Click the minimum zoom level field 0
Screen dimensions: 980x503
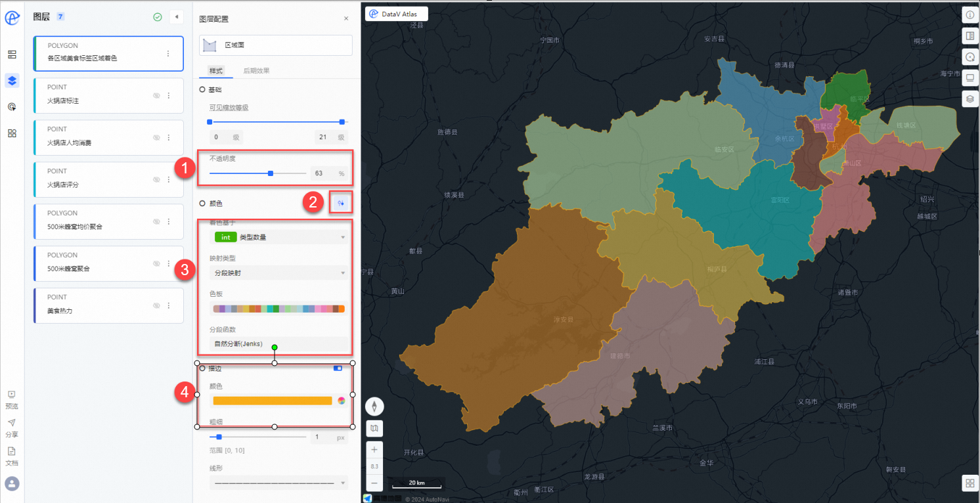(227, 138)
